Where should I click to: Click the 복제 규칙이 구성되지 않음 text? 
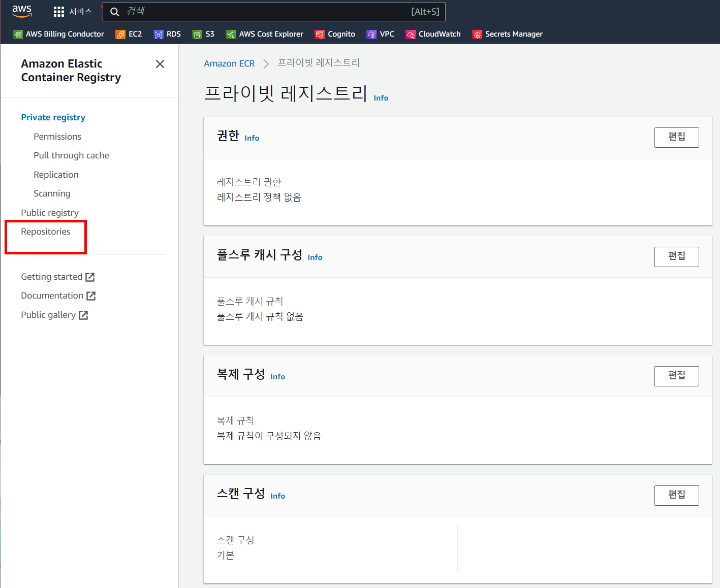[x=269, y=436]
